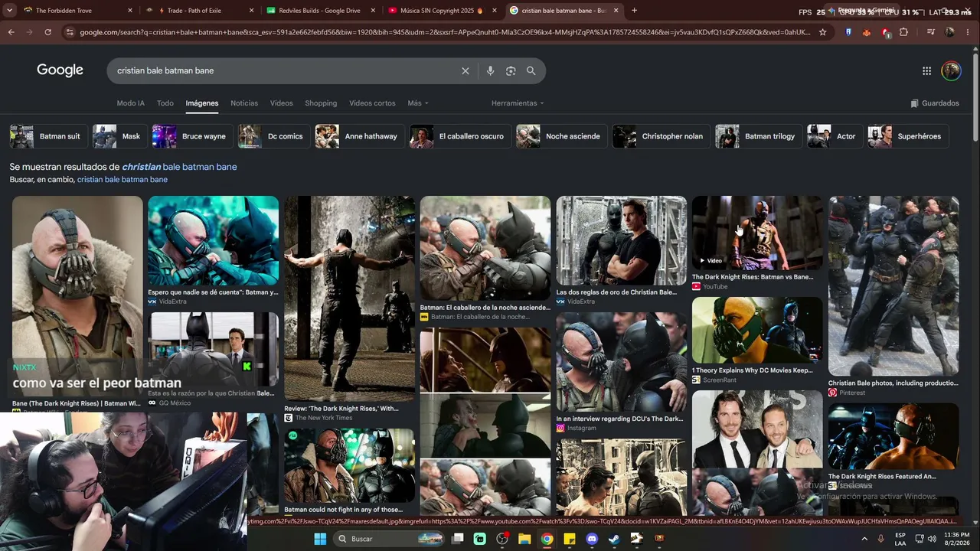Submit search with the magnifying glass icon
The height and width of the screenshot is (551, 980).
[x=531, y=71]
